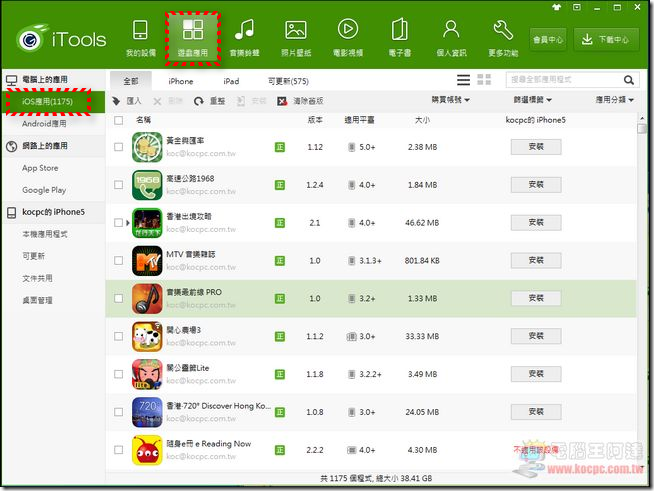Click the gold exchange rate app icon

coord(147,147)
